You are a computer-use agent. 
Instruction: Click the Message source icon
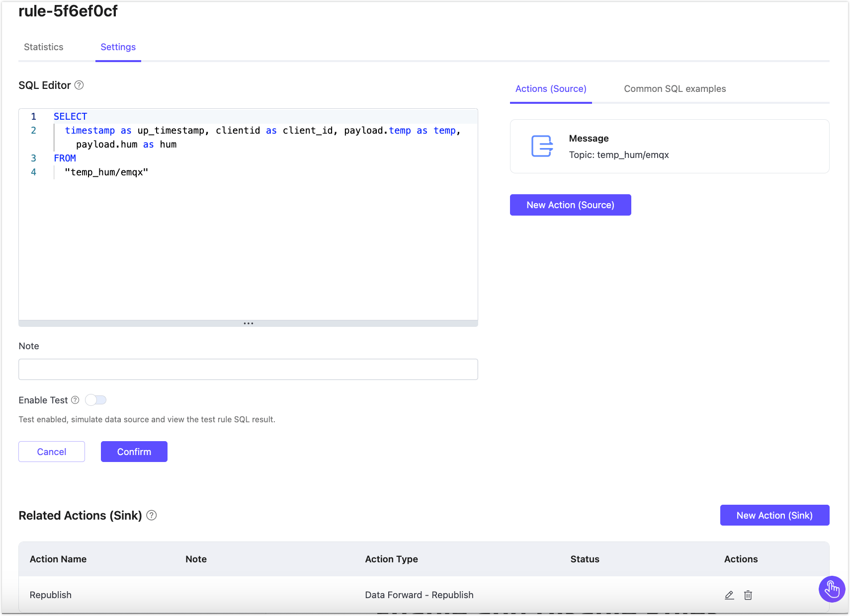542,146
